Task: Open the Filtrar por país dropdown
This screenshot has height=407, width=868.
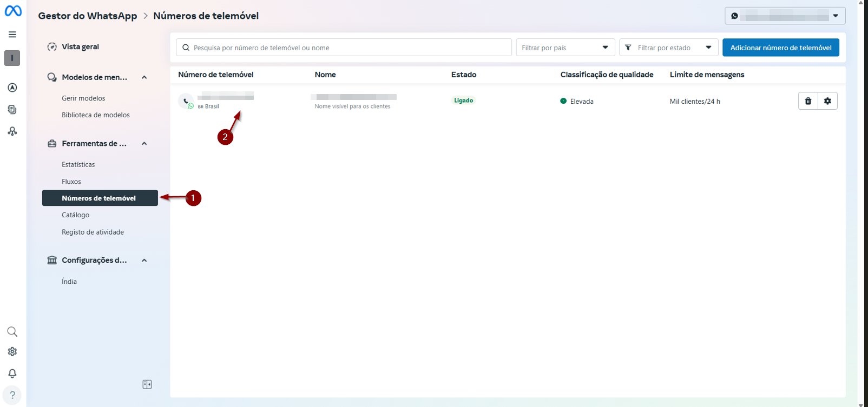Action: click(x=565, y=48)
